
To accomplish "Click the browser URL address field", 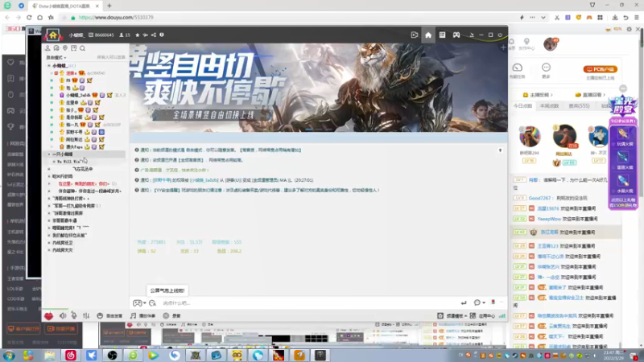I will pos(287,18).
